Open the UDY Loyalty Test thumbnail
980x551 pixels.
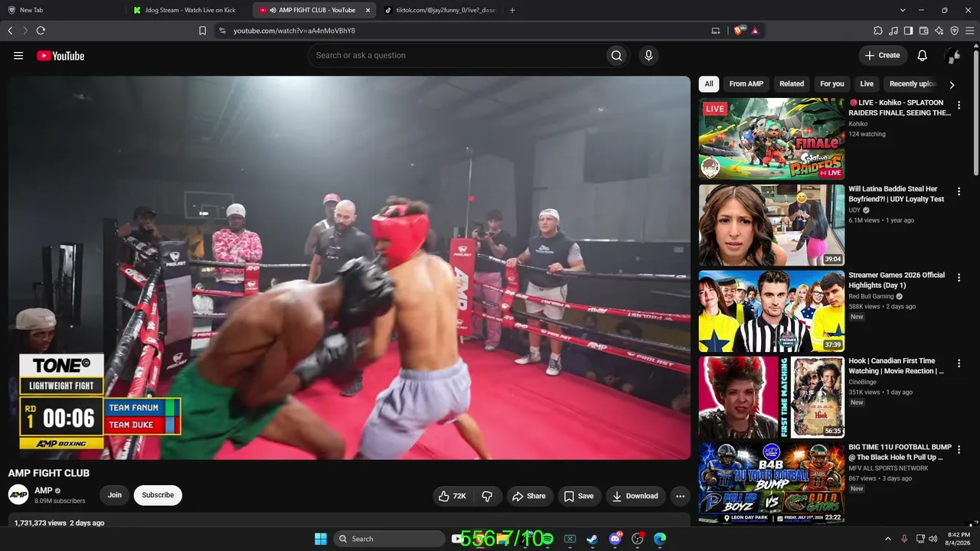[x=772, y=225]
